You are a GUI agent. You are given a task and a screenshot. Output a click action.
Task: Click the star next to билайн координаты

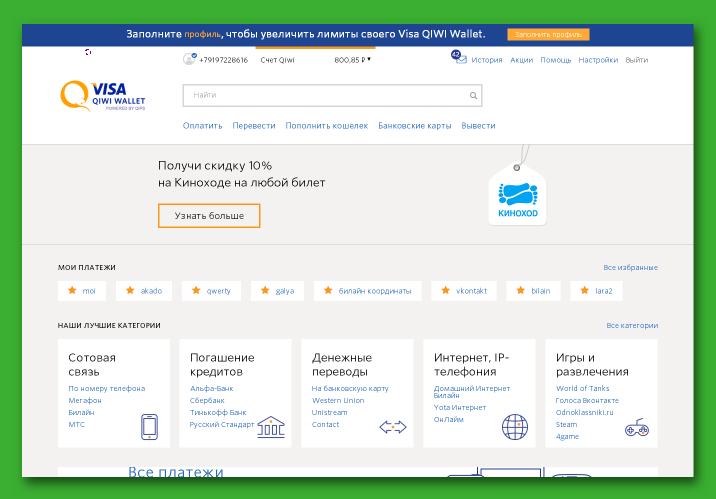pos(328,290)
